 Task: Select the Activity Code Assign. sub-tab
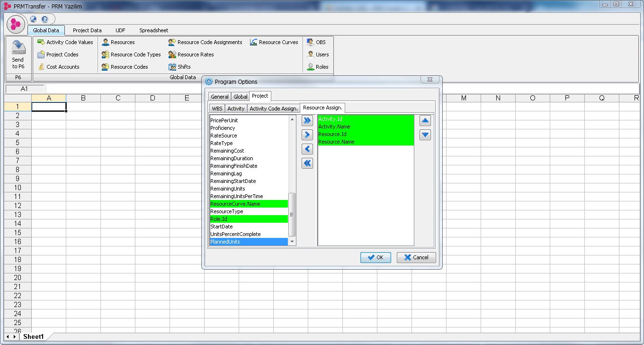273,109
